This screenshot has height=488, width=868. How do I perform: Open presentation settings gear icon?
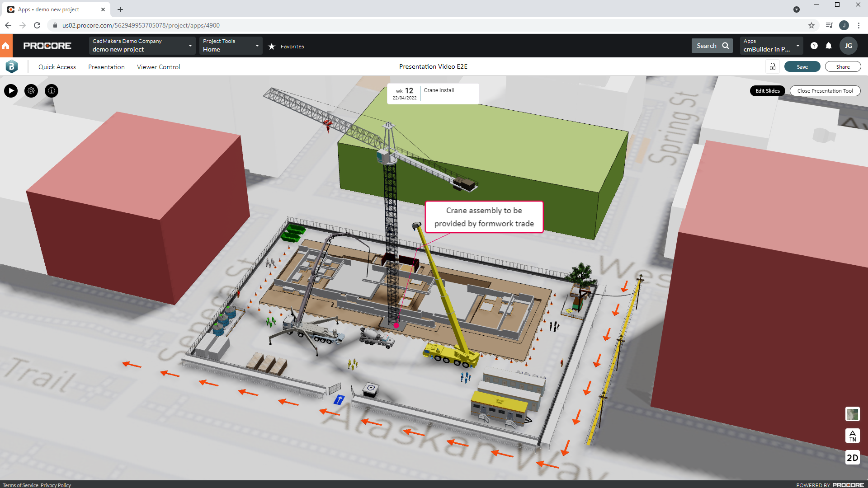click(x=31, y=91)
